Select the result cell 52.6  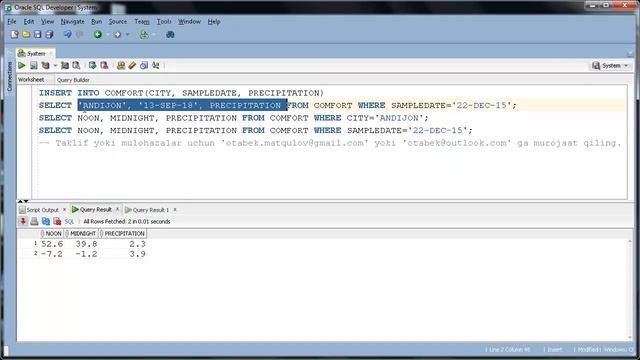(52, 244)
